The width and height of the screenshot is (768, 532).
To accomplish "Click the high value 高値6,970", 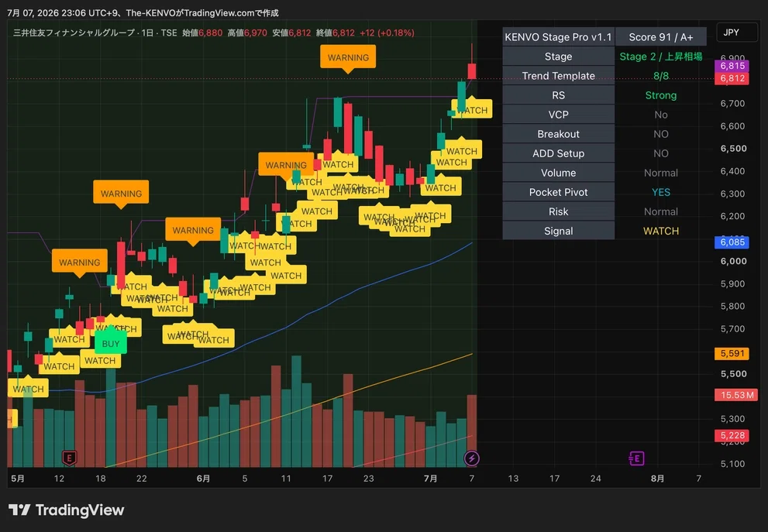I will (247, 33).
